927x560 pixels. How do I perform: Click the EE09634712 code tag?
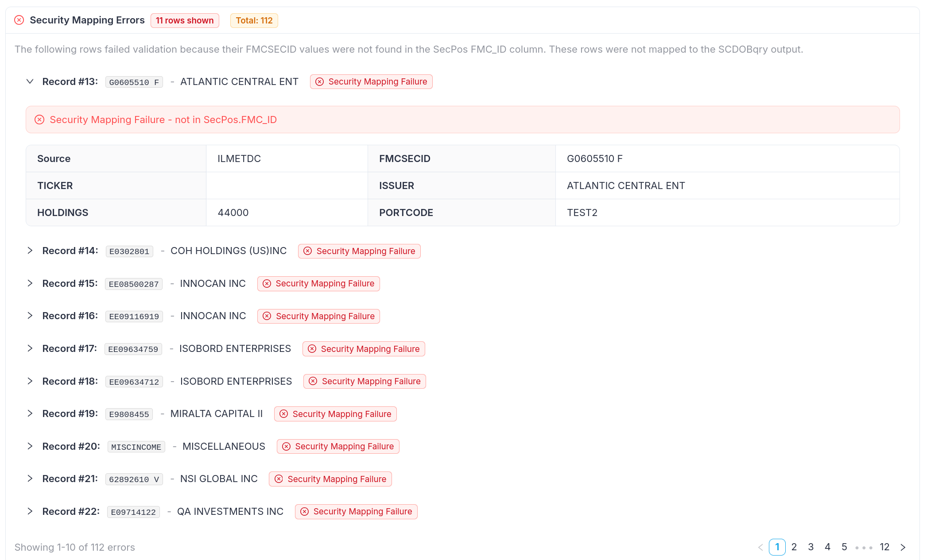[x=134, y=382]
